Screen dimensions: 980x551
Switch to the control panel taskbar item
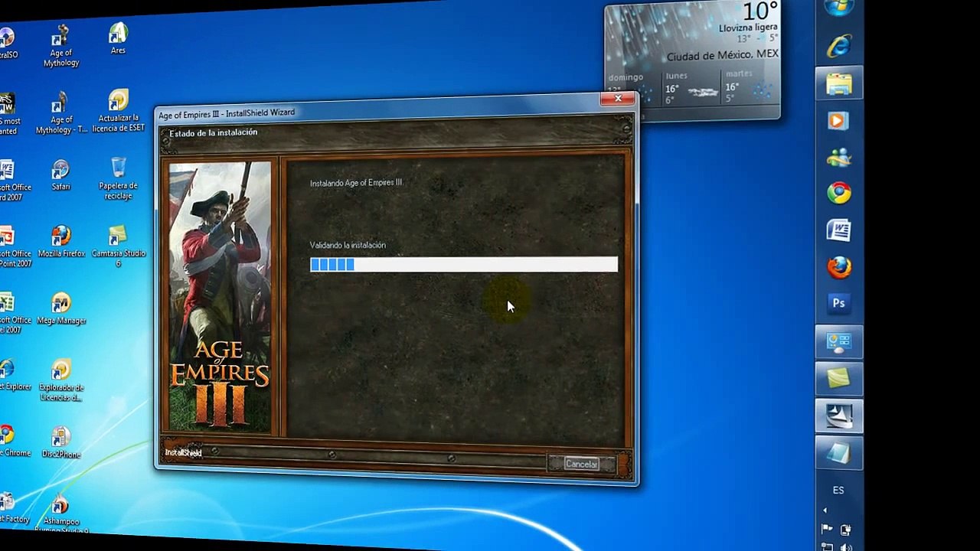(839, 342)
